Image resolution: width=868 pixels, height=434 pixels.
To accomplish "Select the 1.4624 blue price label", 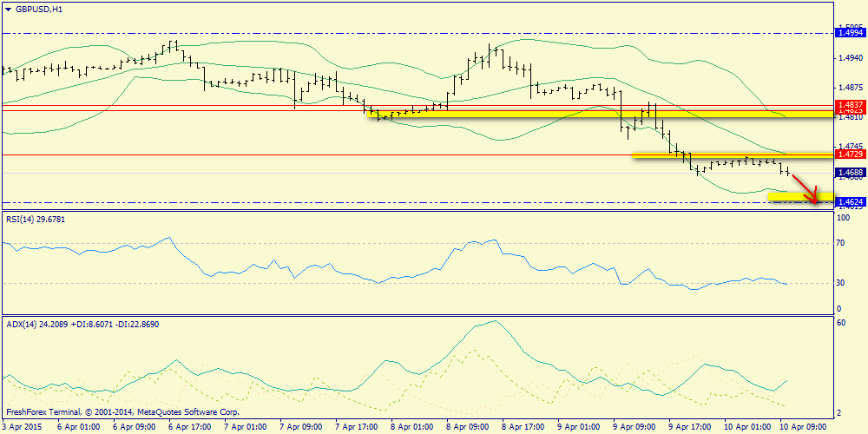I will [x=851, y=202].
